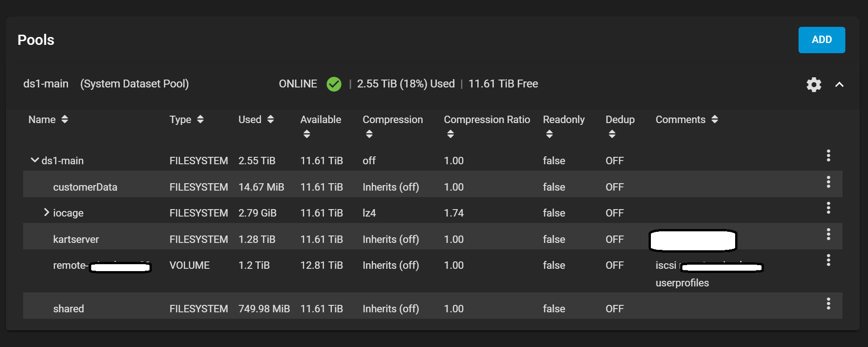
Task: Open actions menu for remote volume row
Action: pos(828,260)
